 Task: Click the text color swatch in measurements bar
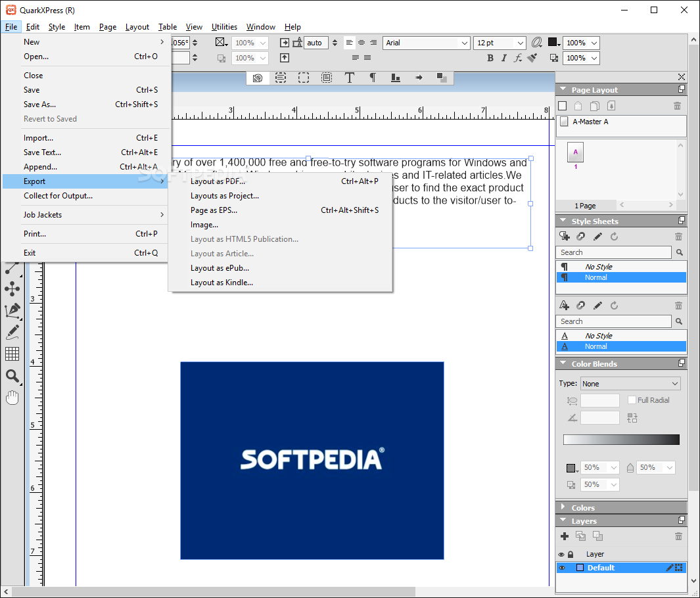coord(553,42)
